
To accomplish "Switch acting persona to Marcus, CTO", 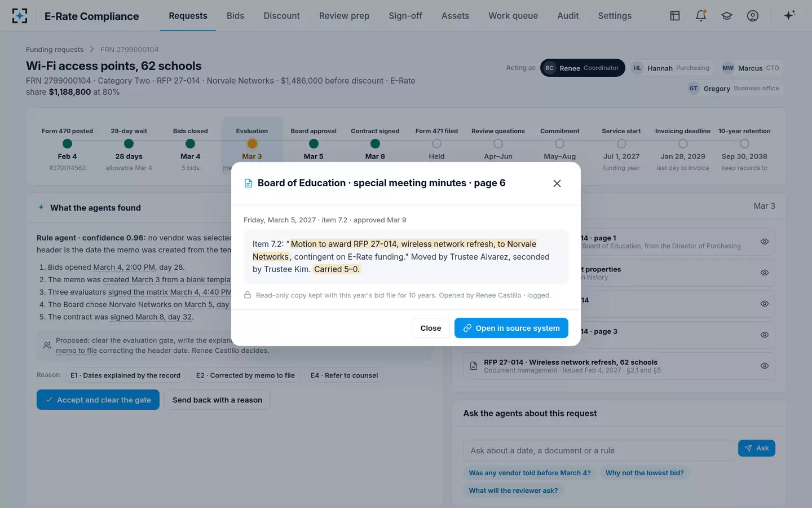I will 751,68.
